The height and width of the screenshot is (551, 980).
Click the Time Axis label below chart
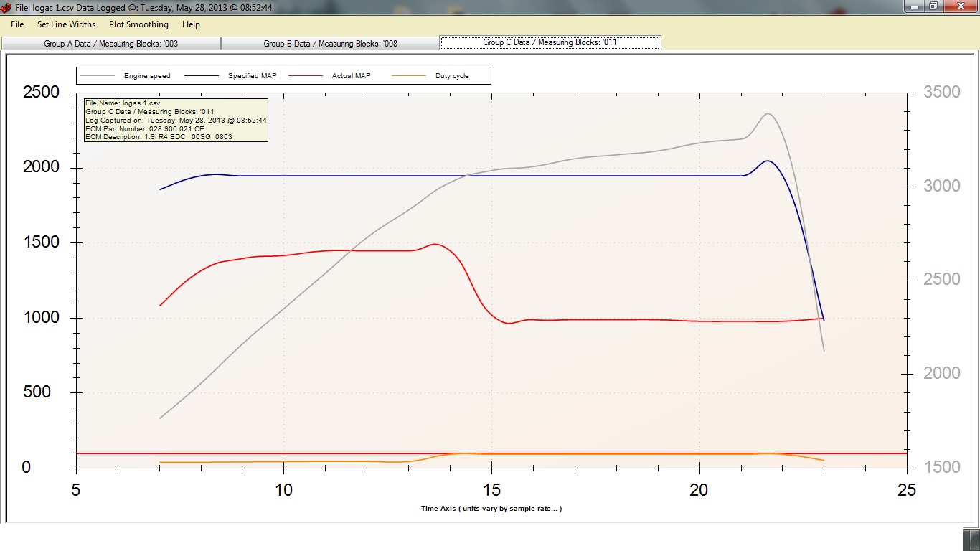pos(491,509)
